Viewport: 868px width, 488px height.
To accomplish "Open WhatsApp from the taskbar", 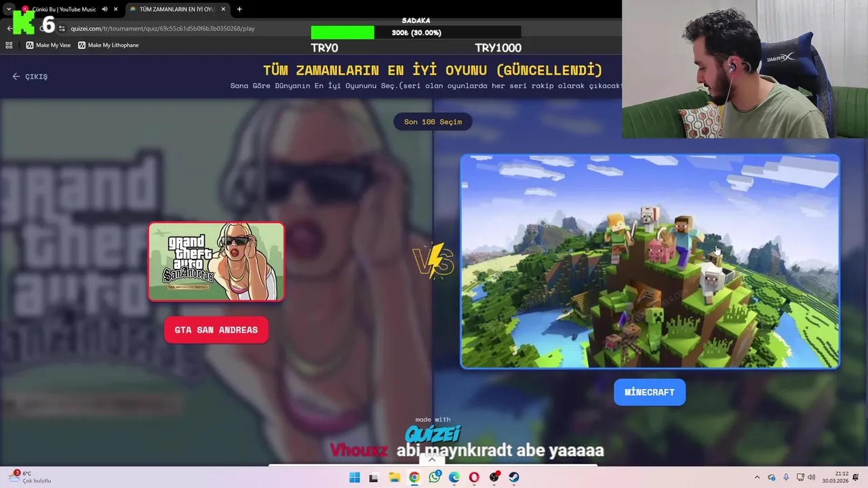I will tap(435, 478).
